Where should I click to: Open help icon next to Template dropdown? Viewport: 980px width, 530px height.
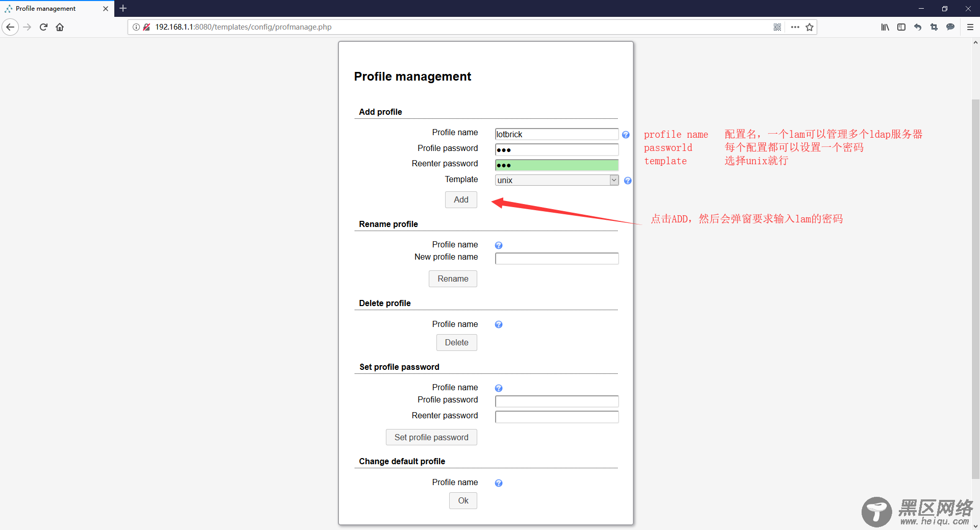(628, 181)
